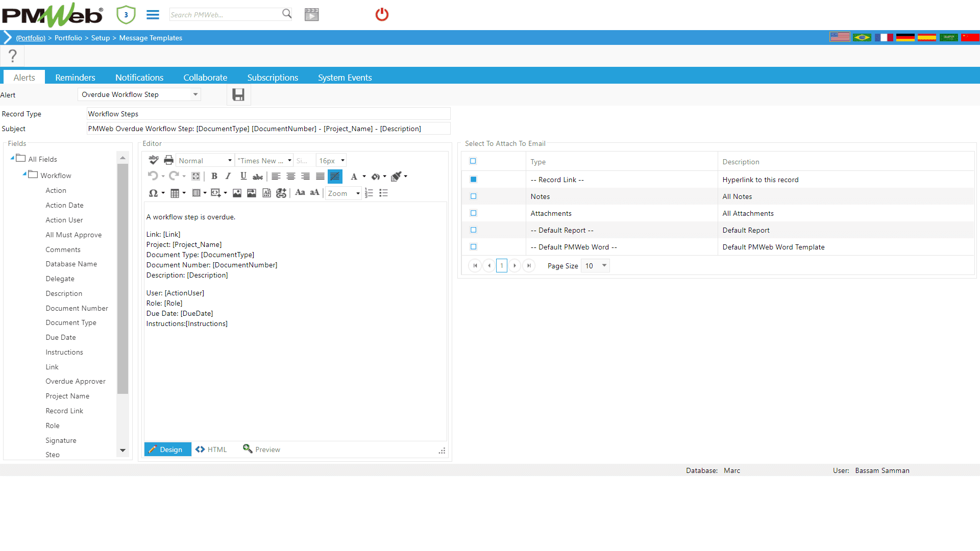Toggle the header select-all checkbox
980x551 pixels.
(x=473, y=161)
